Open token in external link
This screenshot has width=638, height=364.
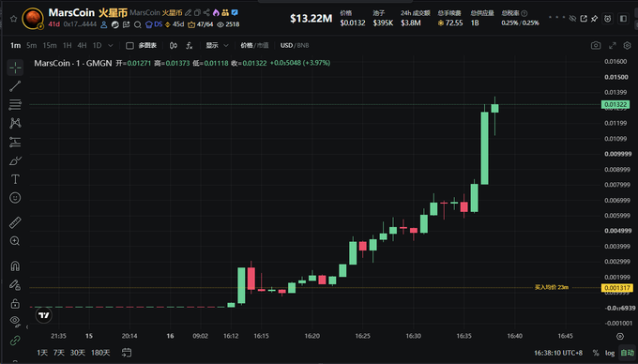click(x=584, y=19)
